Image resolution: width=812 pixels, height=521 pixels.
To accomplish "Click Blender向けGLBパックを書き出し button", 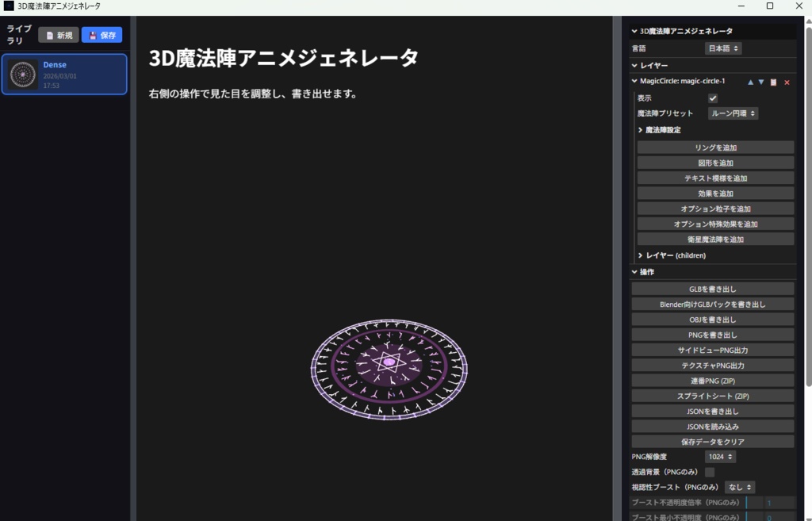I will coord(713,304).
